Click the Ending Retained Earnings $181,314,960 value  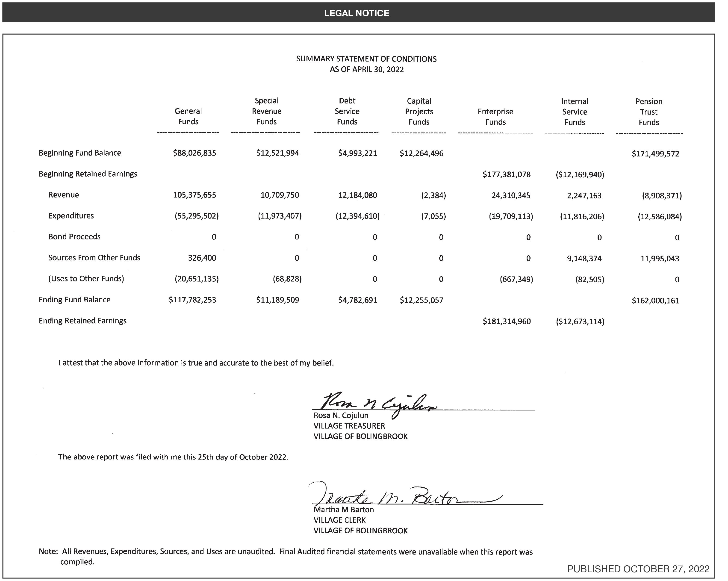507,321
